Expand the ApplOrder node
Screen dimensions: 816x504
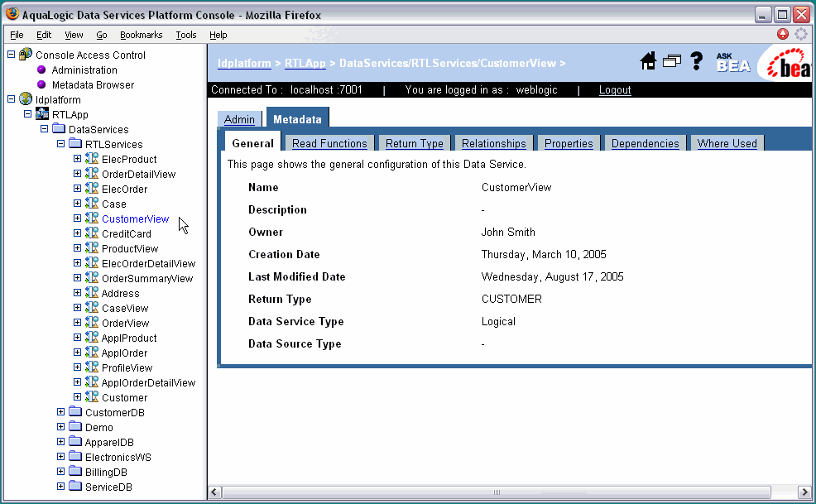tap(78, 353)
